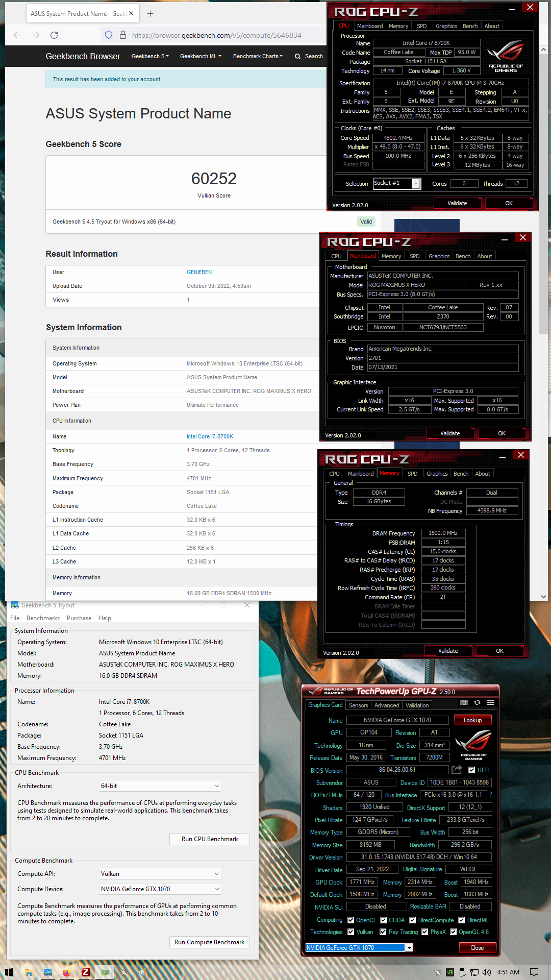Click the browser address bar URL
The image size is (551, 980).
tap(217, 35)
